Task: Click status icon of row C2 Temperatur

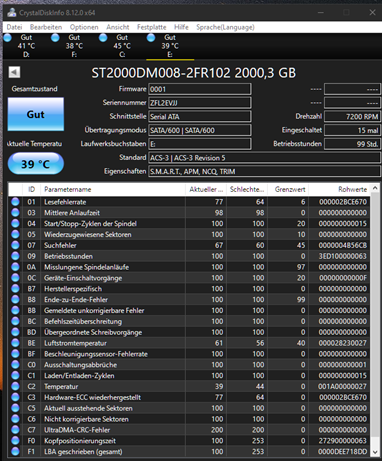Action: (x=15, y=386)
